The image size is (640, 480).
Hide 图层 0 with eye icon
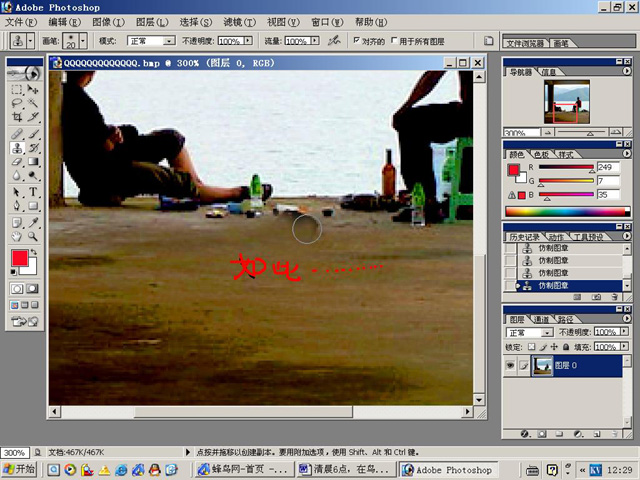(x=510, y=365)
